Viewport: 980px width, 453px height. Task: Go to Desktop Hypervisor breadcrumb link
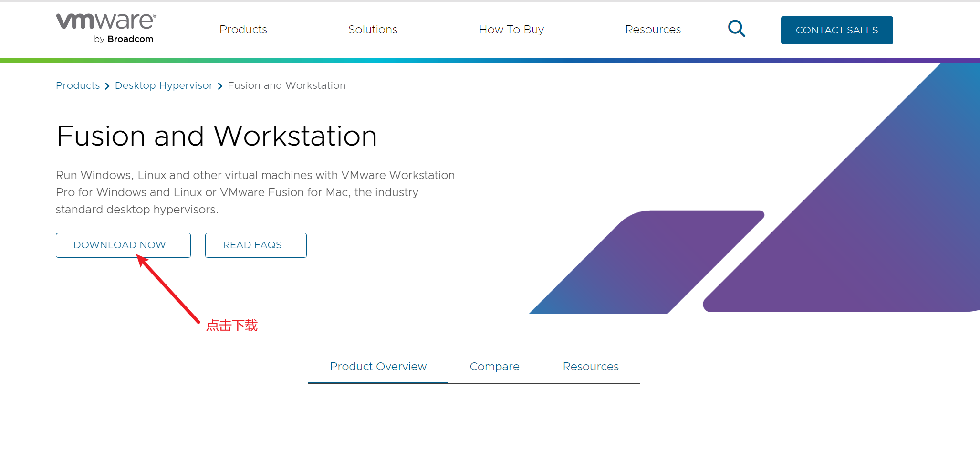164,85
